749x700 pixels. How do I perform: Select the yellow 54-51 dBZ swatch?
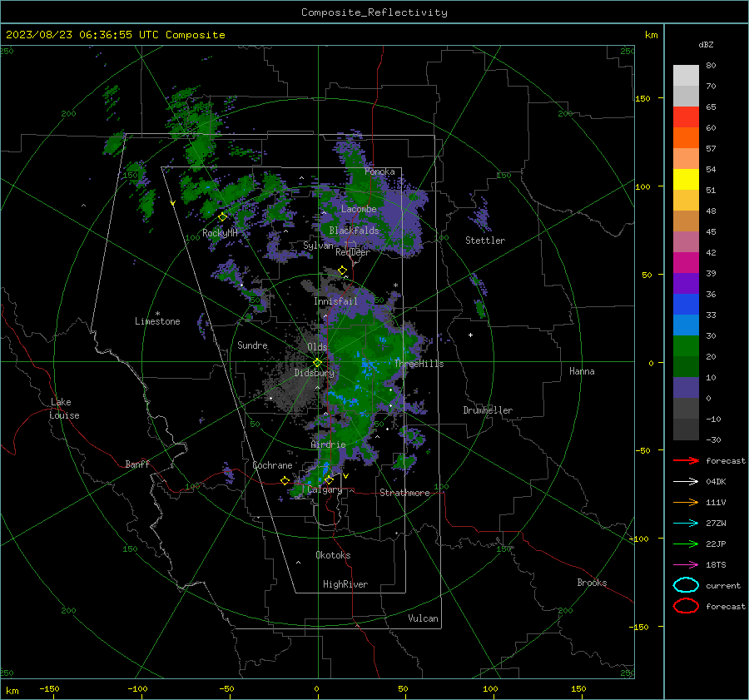pyautogui.click(x=686, y=180)
